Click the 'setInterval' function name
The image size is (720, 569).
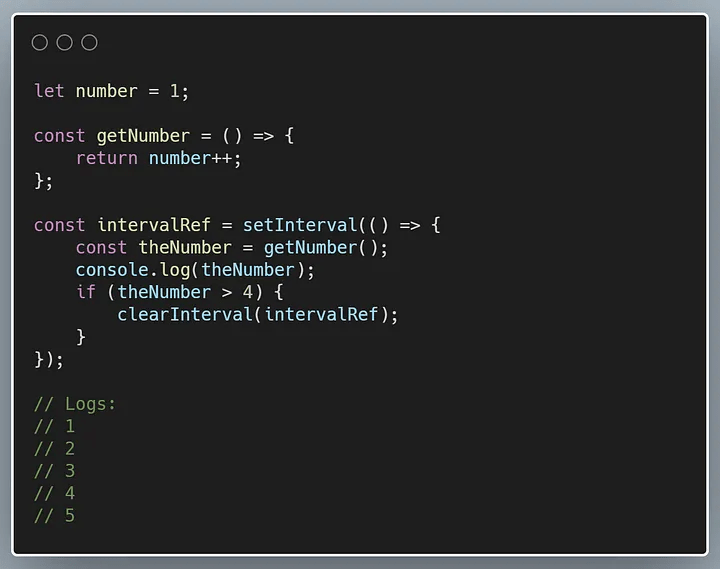coord(300,225)
